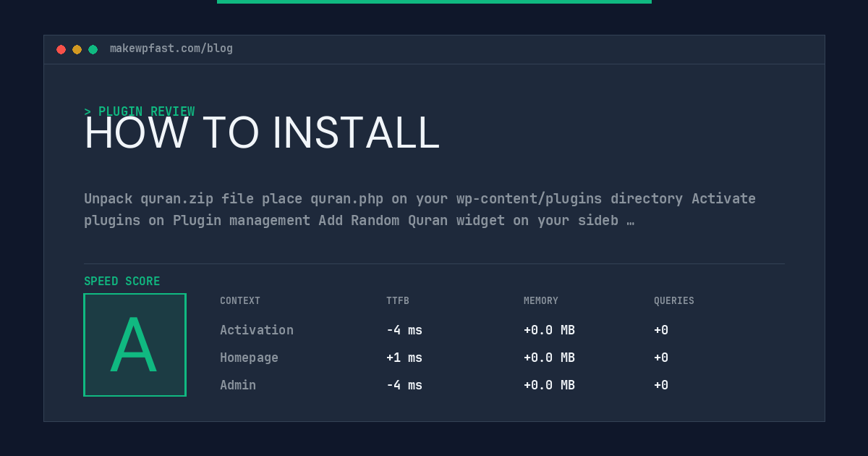This screenshot has width=868, height=456.
Task: Select the Activation row label
Action: click(x=257, y=330)
